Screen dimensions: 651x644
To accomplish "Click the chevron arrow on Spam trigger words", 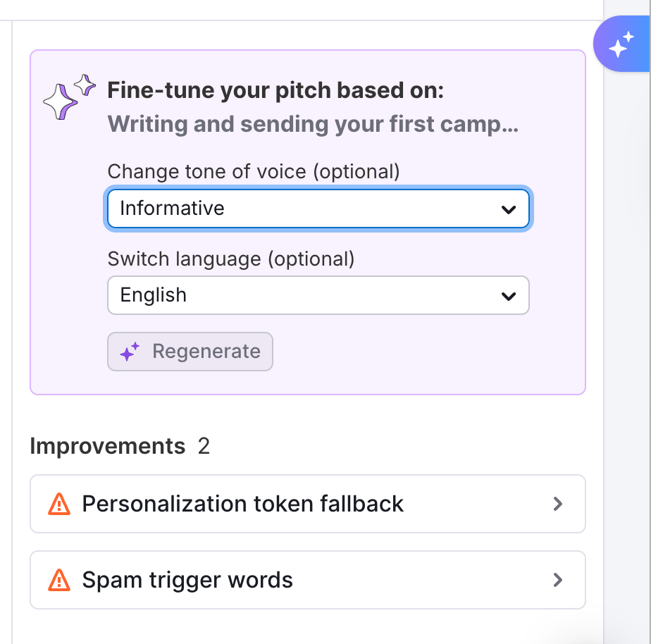I will (558, 581).
